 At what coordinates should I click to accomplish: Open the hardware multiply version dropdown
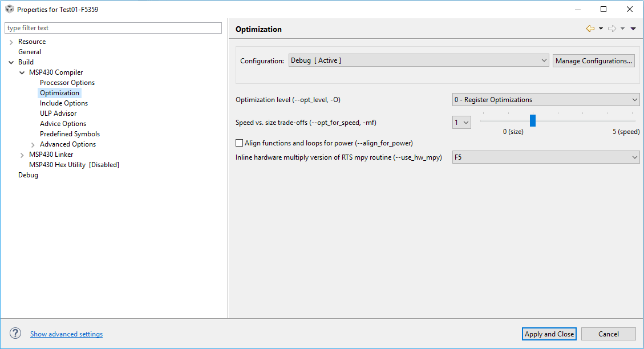click(546, 157)
